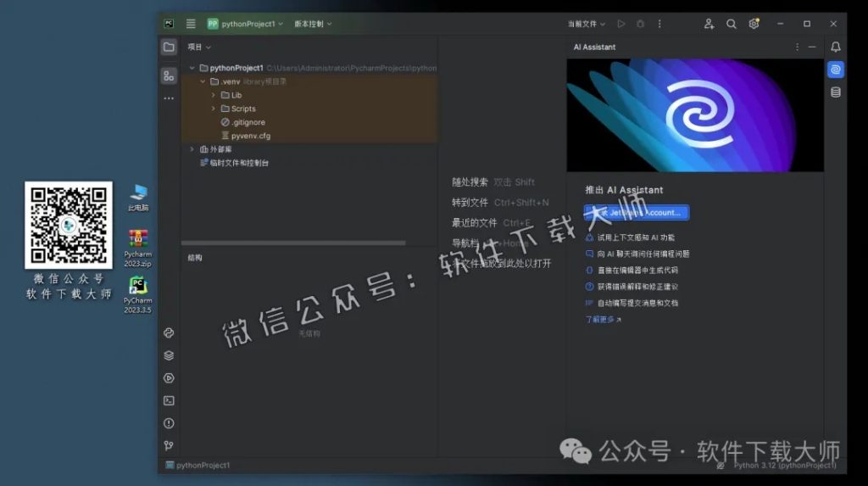This screenshot has height=486, width=868.
Task: Open Python Packages tool window
Action: (169, 333)
